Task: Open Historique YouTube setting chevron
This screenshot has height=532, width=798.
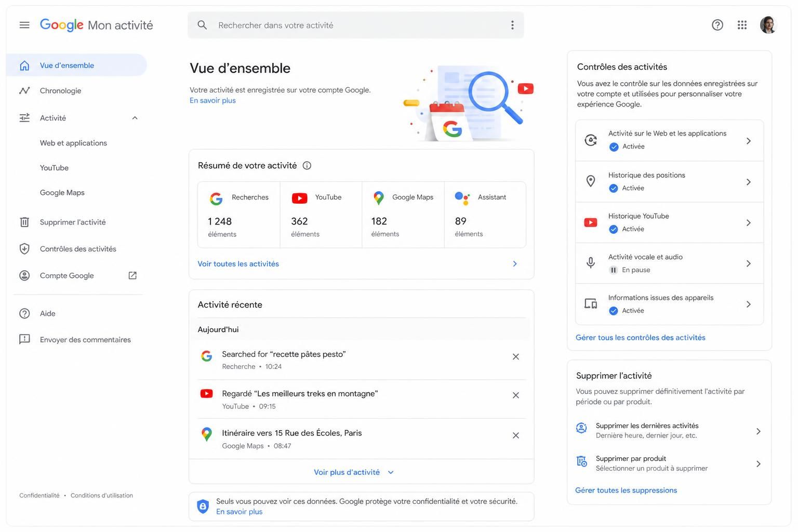Action: [x=749, y=223]
